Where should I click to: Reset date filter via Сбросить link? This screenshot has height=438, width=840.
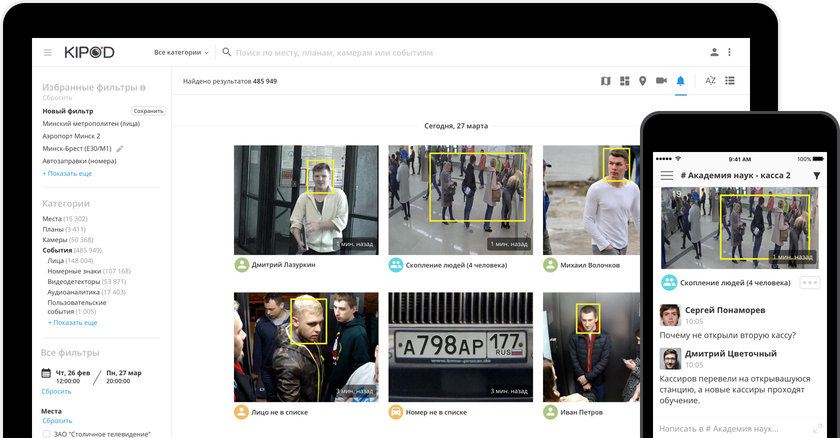tap(56, 391)
